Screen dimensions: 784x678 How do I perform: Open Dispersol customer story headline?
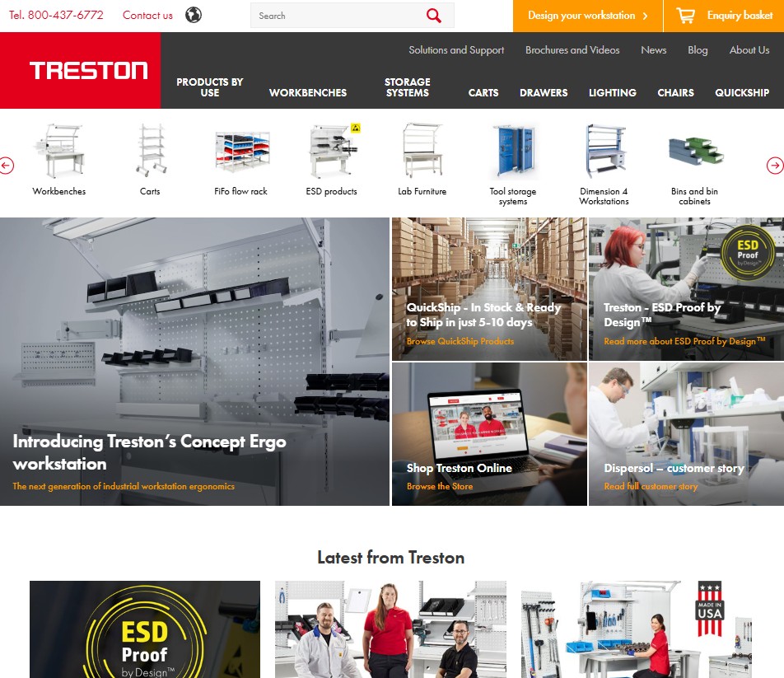click(674, 468)
